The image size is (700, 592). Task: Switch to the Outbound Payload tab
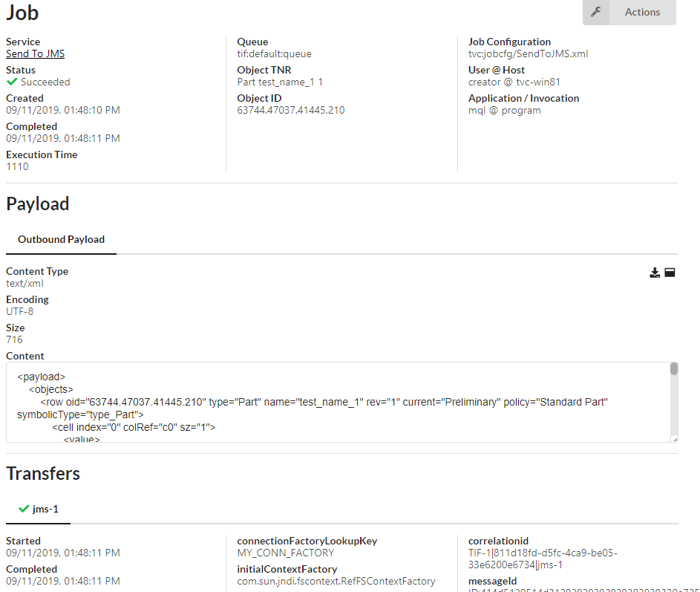pyautogui.click(x=60, y=239)
